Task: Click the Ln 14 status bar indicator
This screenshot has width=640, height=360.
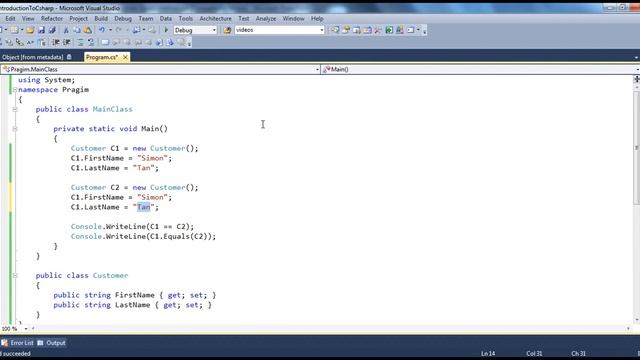Action: coord(488,353)
